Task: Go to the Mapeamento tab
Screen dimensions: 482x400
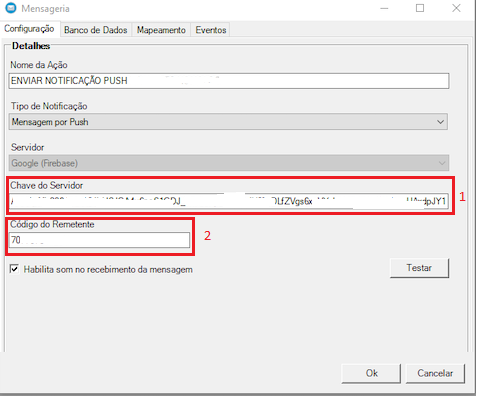Action: point(161,30)
